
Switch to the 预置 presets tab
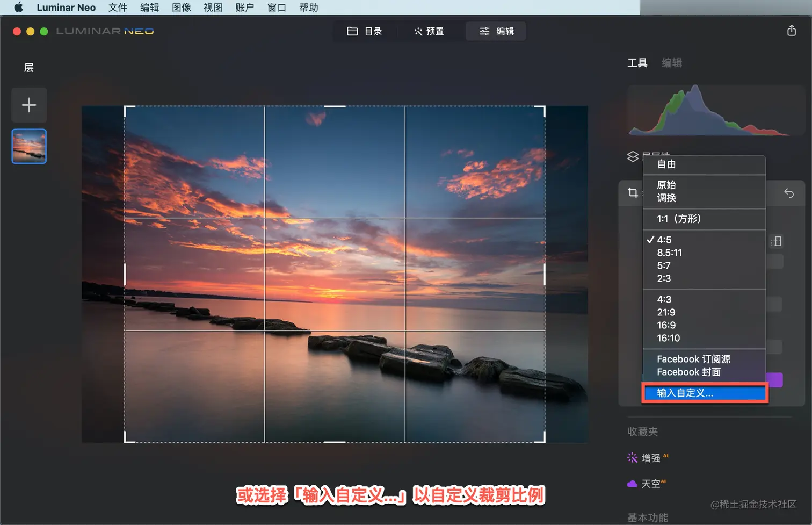(x=429, y=31)
